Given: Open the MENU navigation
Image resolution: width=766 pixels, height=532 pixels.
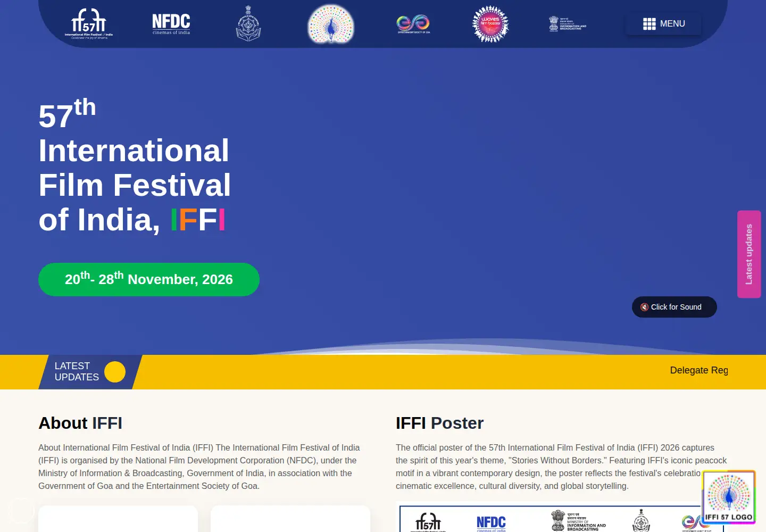Looking at the screenshot, I should 664,24.
